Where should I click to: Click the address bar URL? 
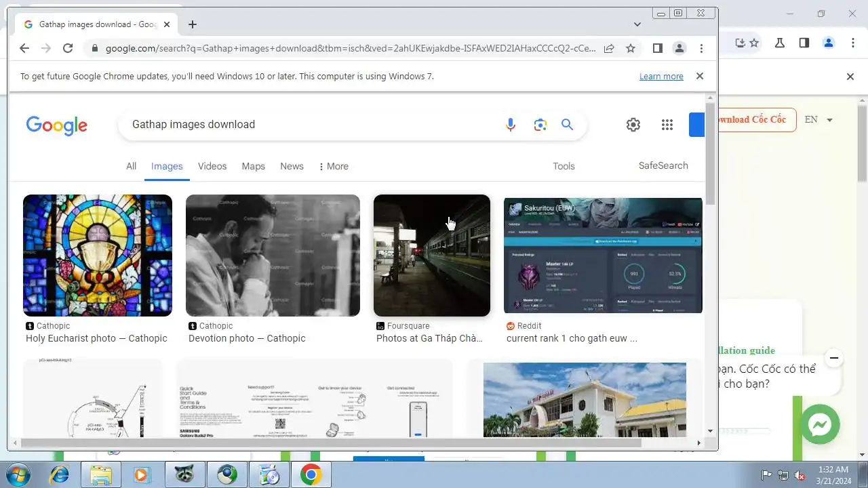click(351, 48)
